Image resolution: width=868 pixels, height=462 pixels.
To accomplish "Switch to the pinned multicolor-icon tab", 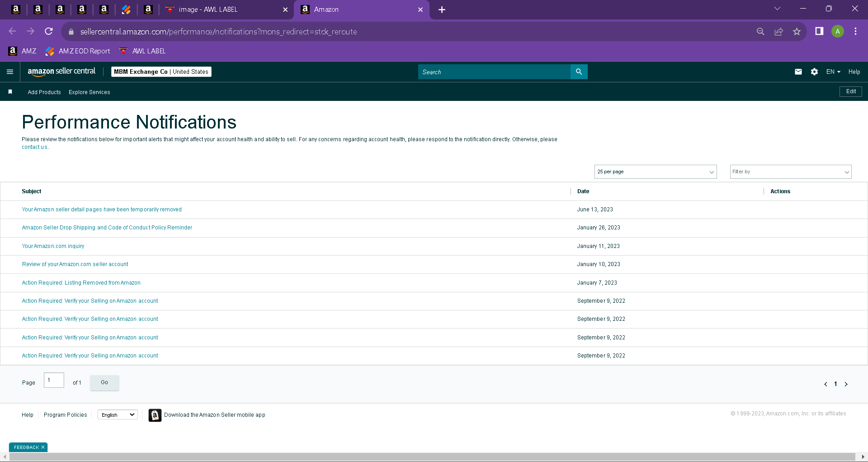I will (126, 10).
